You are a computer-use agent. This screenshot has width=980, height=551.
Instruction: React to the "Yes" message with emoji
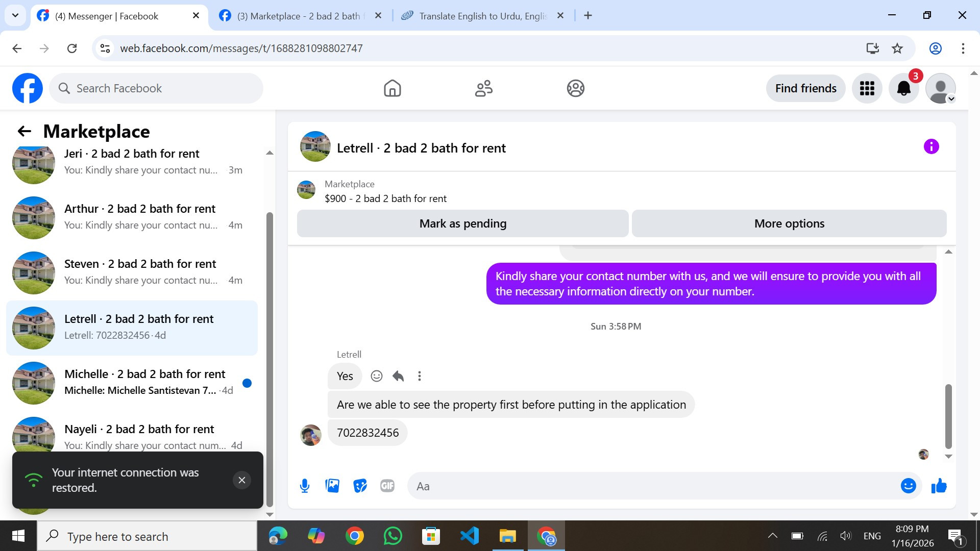[x=377, y=376]
